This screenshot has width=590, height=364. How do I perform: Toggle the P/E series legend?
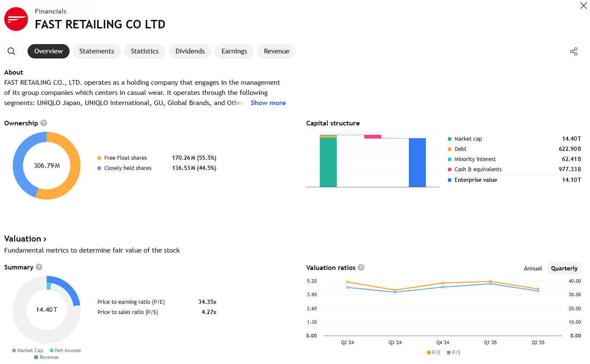(x=433, y=353)
